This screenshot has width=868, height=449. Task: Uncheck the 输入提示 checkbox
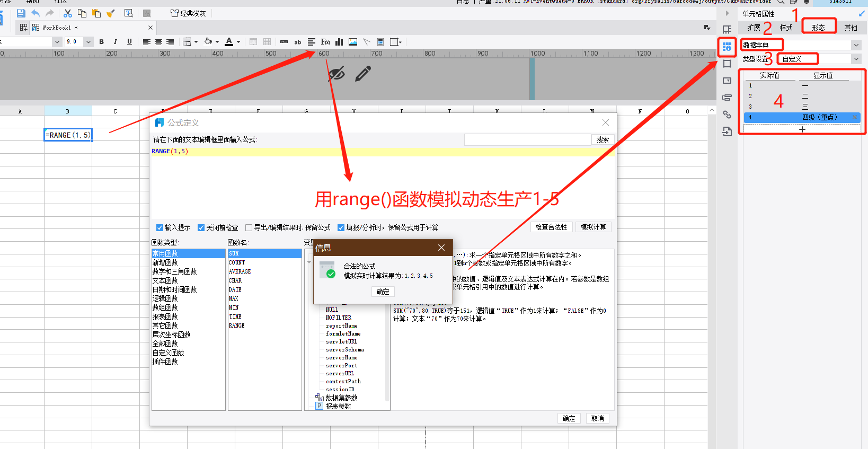160,227
